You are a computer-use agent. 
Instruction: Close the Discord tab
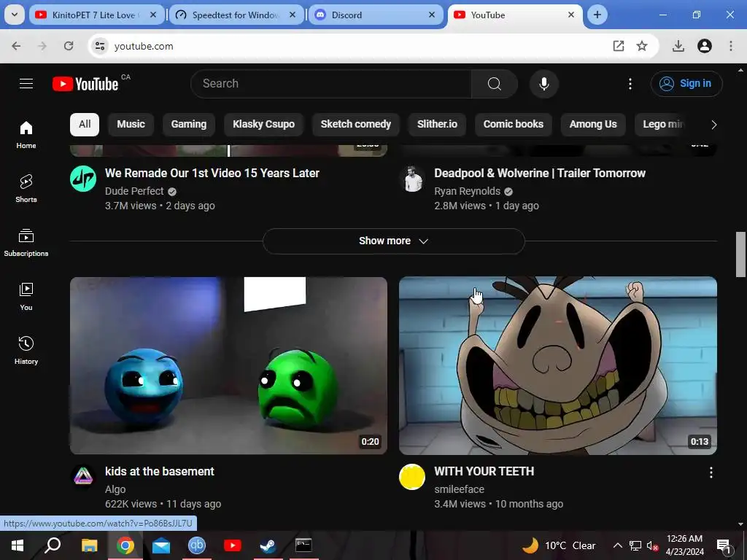pyautogui.click(x=432, y=15)
